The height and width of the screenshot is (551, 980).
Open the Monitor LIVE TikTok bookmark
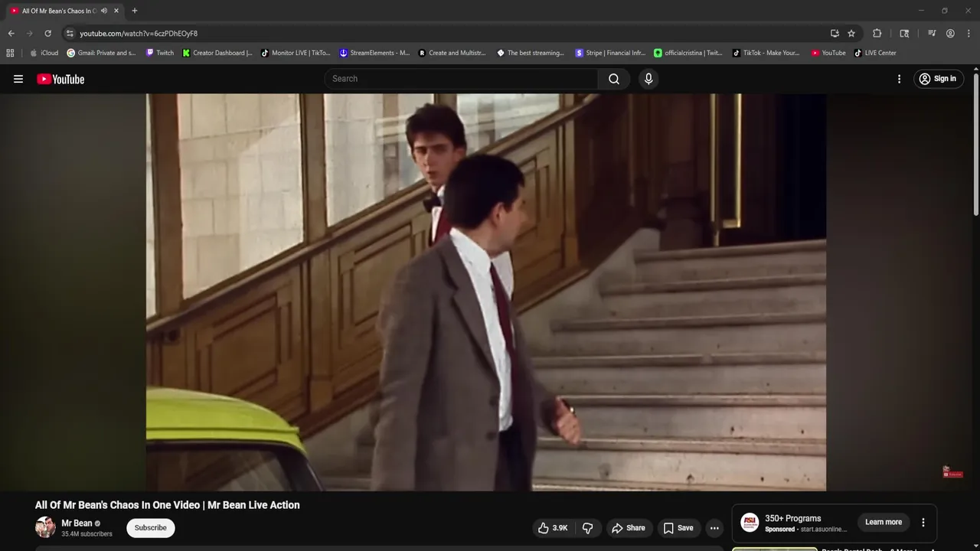pyautogui.click(x=296, y=53)
